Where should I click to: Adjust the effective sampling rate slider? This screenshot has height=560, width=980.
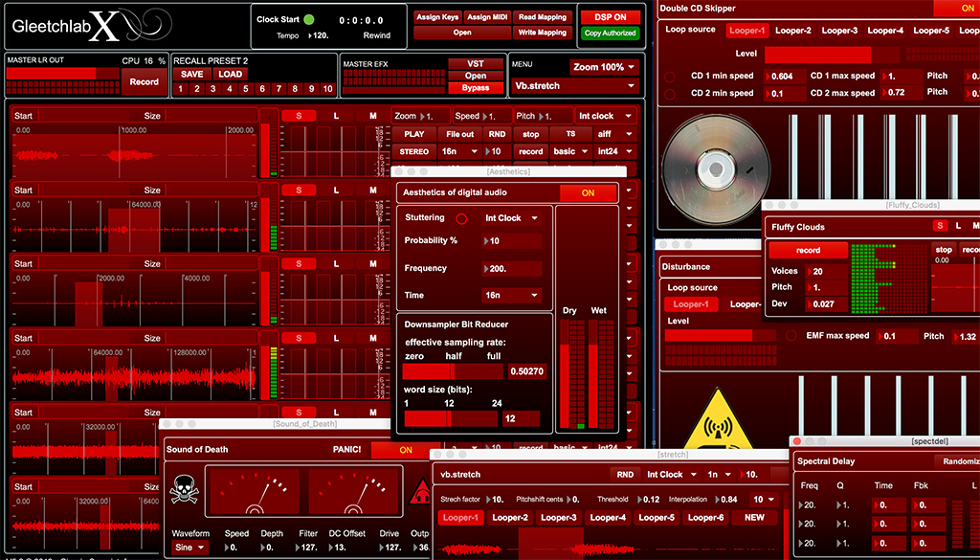coord(452,371)
